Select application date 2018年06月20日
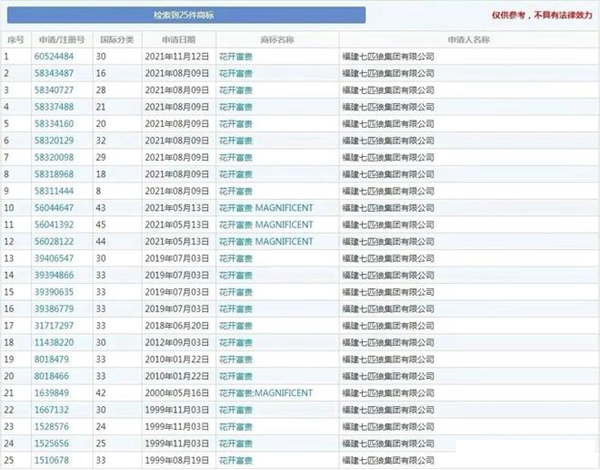 [x=177, y=326]
